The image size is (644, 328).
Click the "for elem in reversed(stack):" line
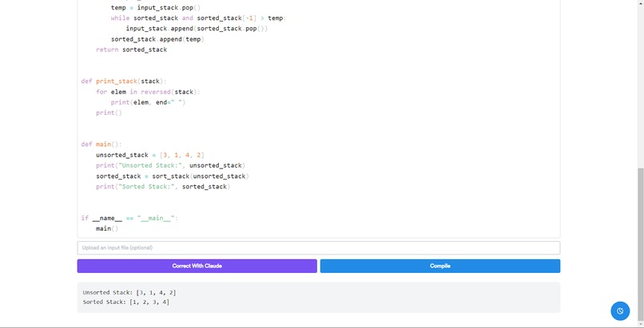point(148,92)
